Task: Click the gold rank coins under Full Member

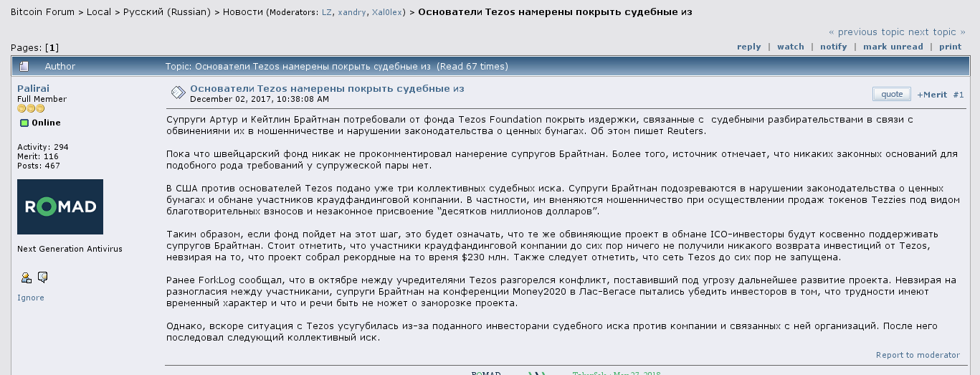Action: 31,108
